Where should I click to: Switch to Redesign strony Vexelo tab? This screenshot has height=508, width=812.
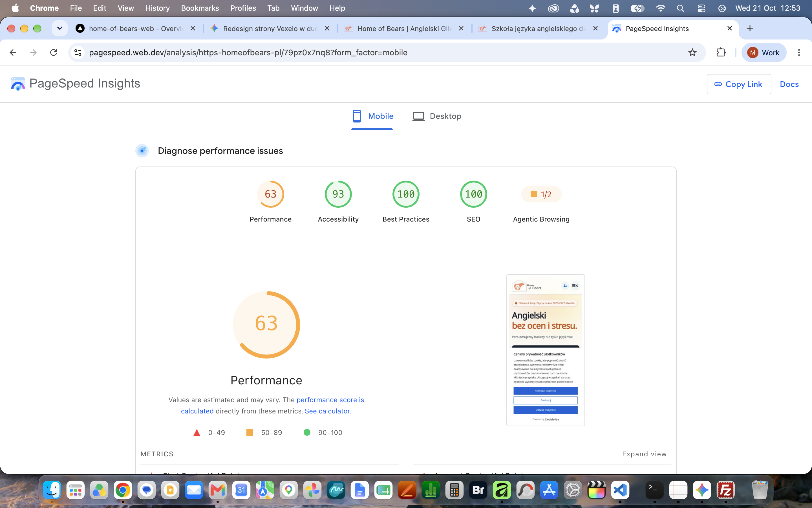coord(270,29)
